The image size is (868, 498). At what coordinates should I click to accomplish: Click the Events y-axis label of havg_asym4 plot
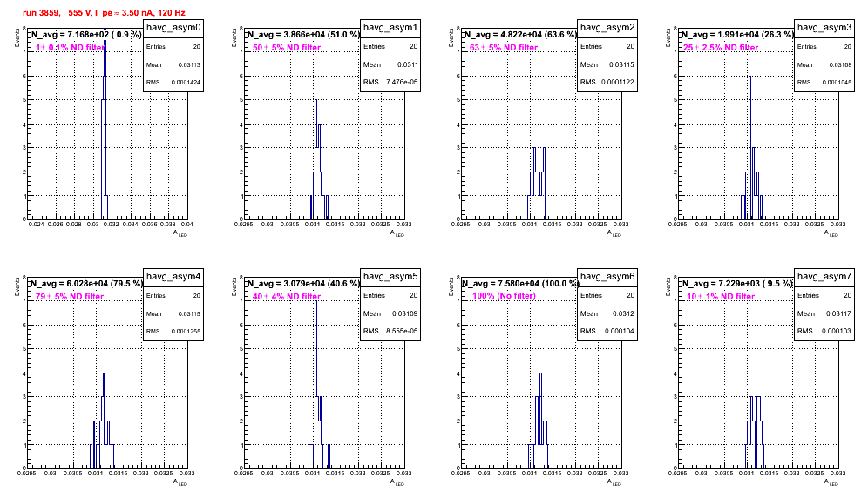pos(17,287)
